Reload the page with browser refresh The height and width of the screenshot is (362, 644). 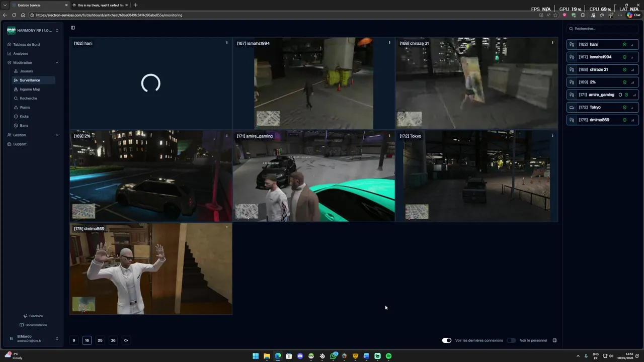(14, 15)
